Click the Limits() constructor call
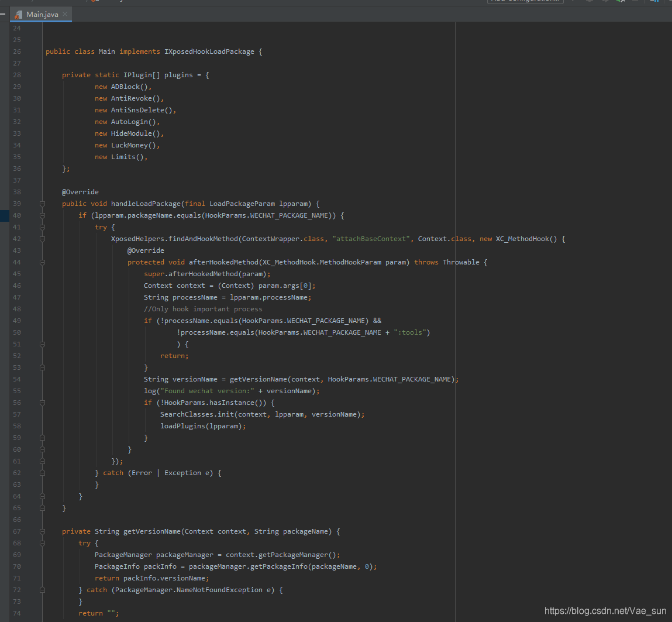 click(x=127, y=157)
